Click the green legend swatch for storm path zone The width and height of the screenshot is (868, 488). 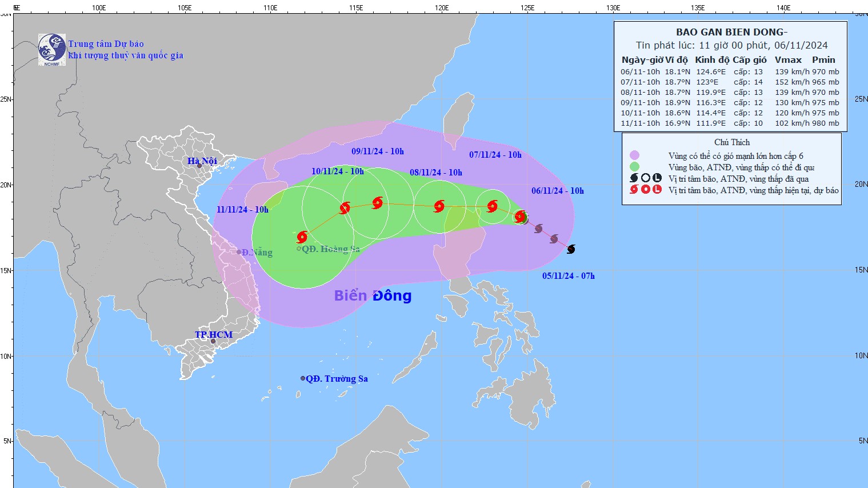(634, 167)
